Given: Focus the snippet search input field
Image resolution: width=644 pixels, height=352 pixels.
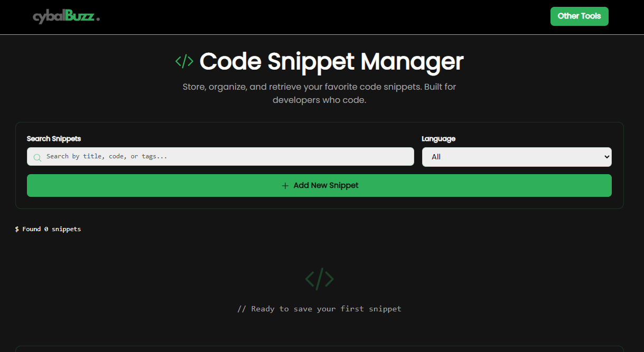Looking at the screenshot, I should (x=220, y=157).
